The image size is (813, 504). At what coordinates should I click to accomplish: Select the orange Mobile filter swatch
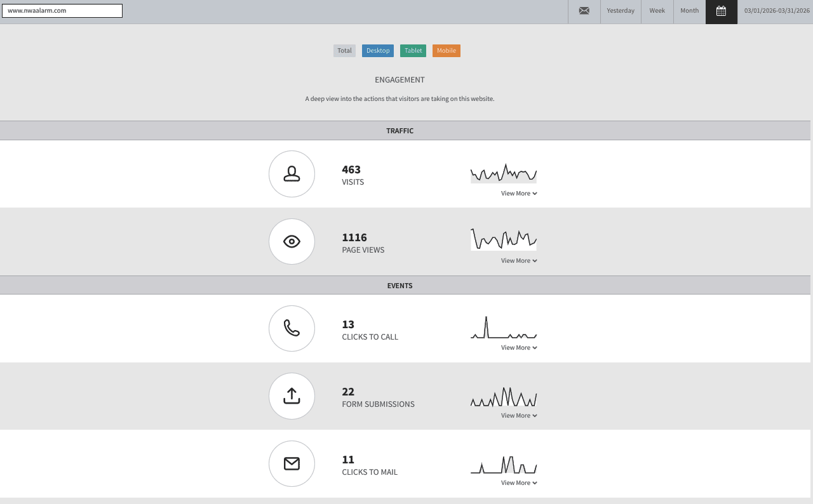447,51
